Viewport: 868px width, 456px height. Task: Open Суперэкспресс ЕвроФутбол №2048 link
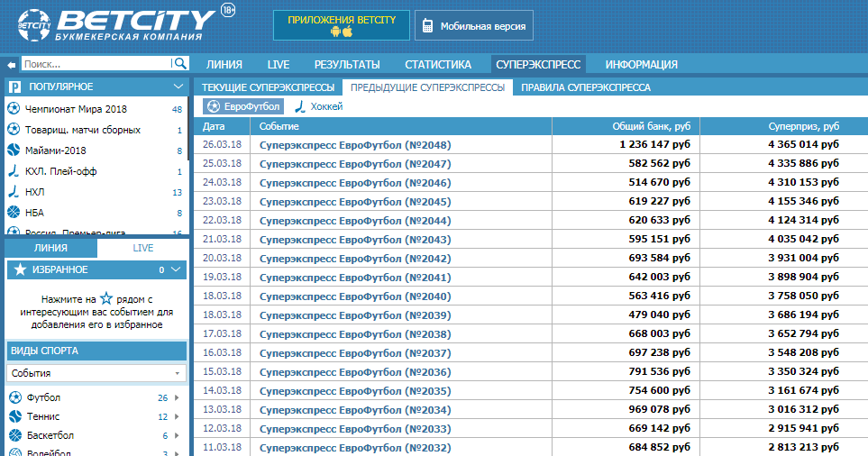pyautogui.click(x=355, y=145)
